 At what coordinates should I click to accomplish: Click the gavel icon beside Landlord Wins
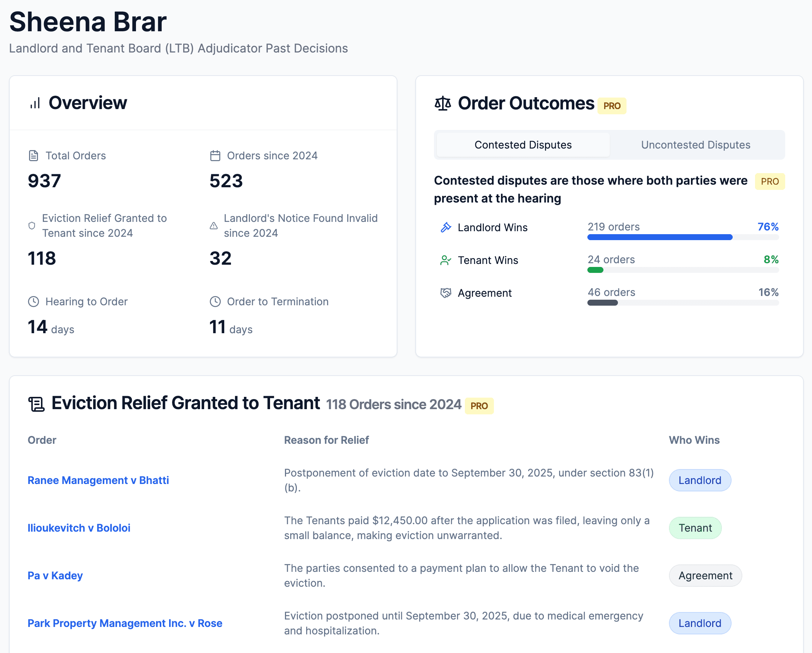point(445,227)
